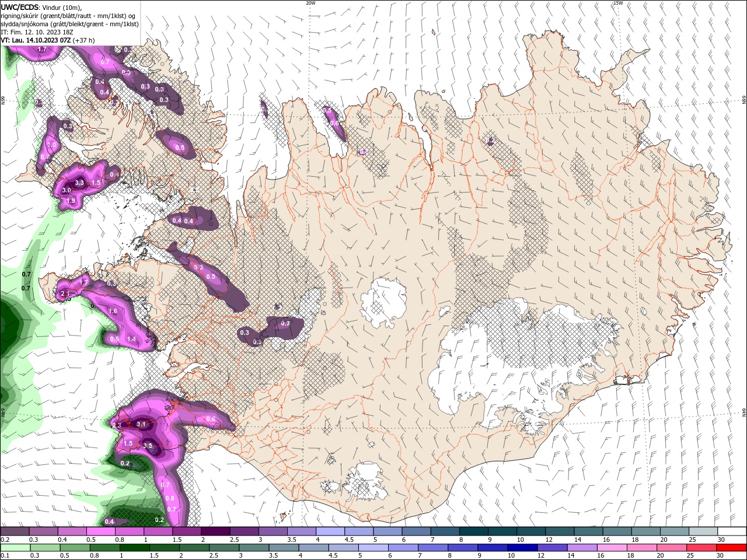This screenshot has width=747, height=560.
Task: Click the UWC/ECDS title text
Action: pos(20,7)
